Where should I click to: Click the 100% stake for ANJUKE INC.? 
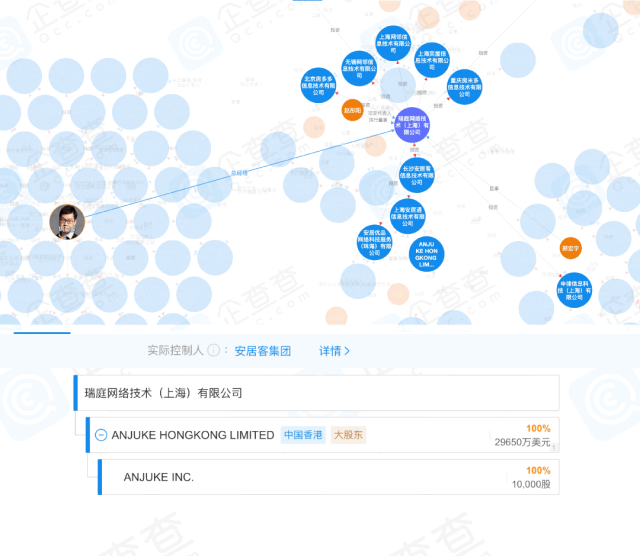[538, 471]
